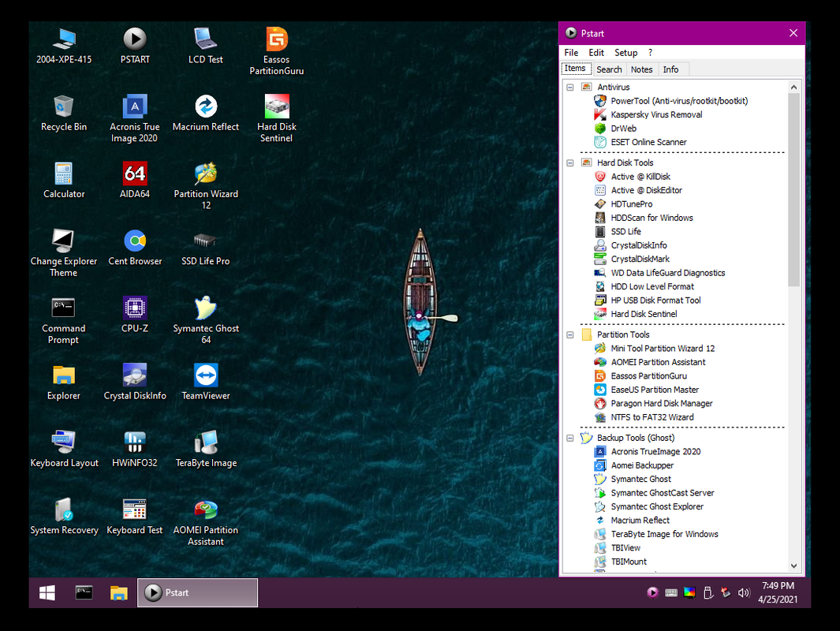
Task: Collapse the Antivirus group in Pstart
Action: tap(570, 88)
